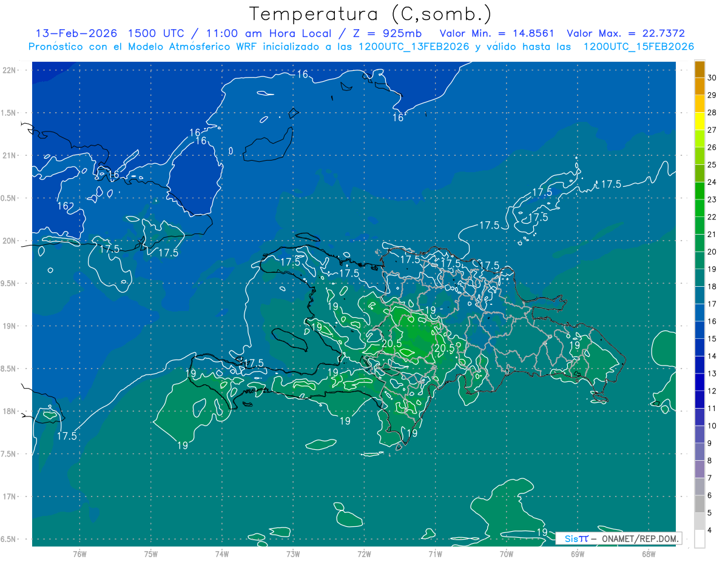Click the color scale label '21'
728x562 pixels.
(x=712, y=234)
